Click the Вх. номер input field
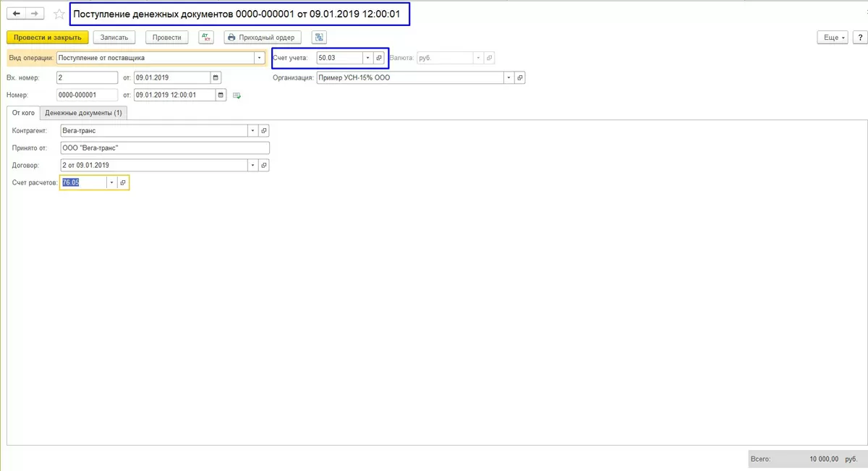 87,77
